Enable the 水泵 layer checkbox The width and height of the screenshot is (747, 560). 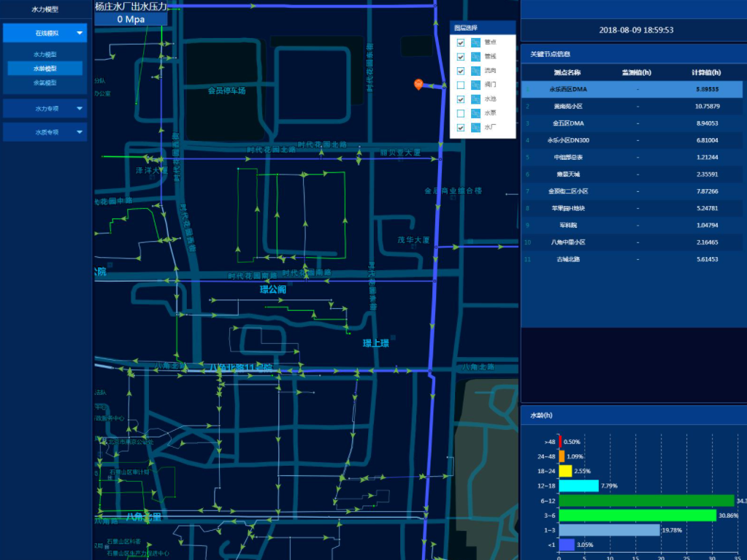(461, 113)
